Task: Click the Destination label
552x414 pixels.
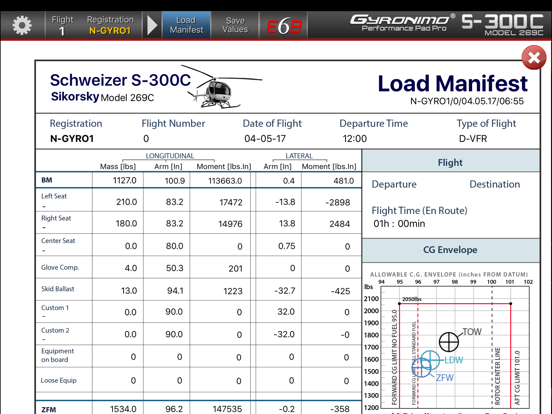Action: 495,184
